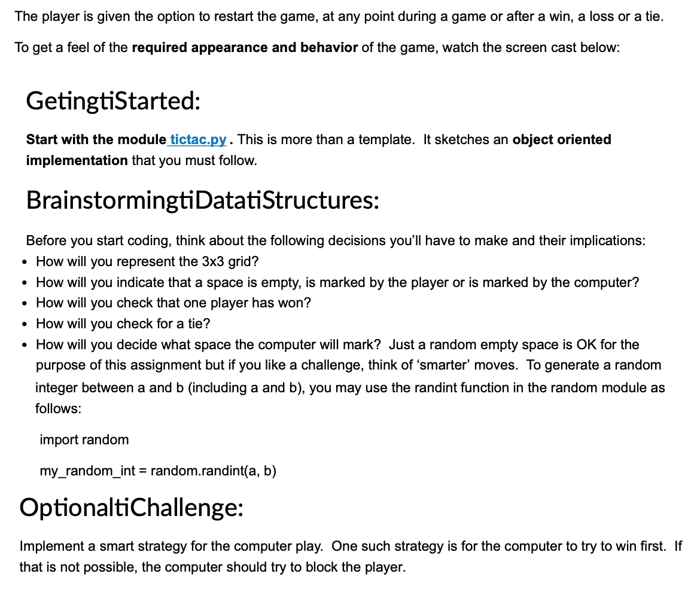
Task: Click the Geting Started heading
Action: coord(112,101)
